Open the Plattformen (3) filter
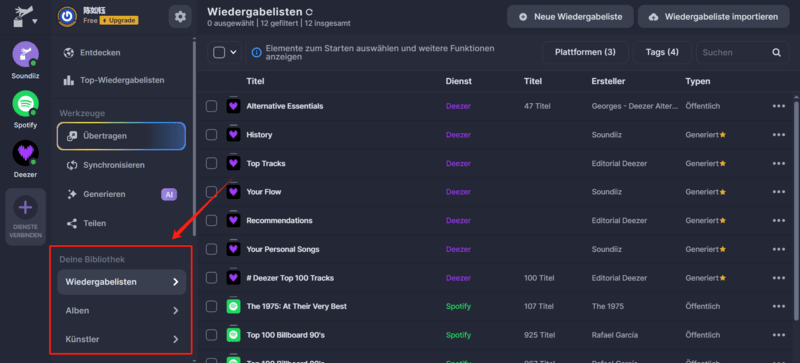Image resolution: width=800 pixels, height=363 pixels. coord(585,53)
